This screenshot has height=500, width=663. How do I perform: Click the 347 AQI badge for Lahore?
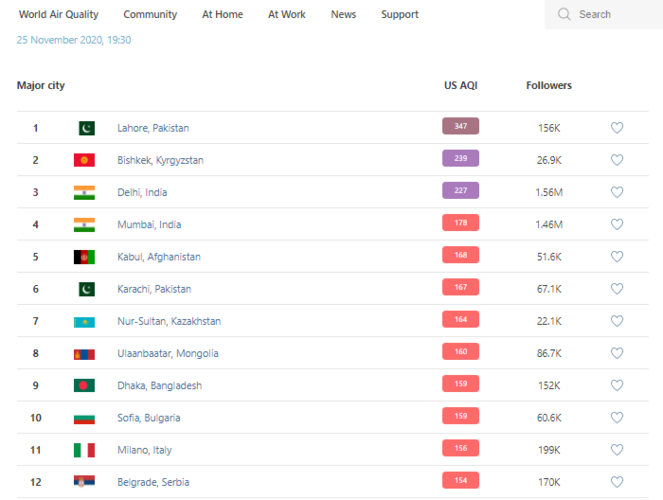[x=460, y=126]
